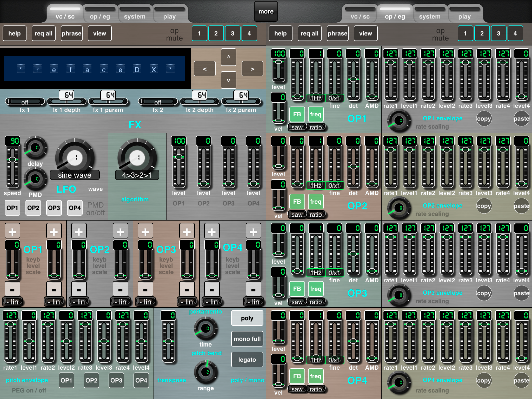
Task: Switch to op / eg tab in left panel
Action: (x=100, y=14)
